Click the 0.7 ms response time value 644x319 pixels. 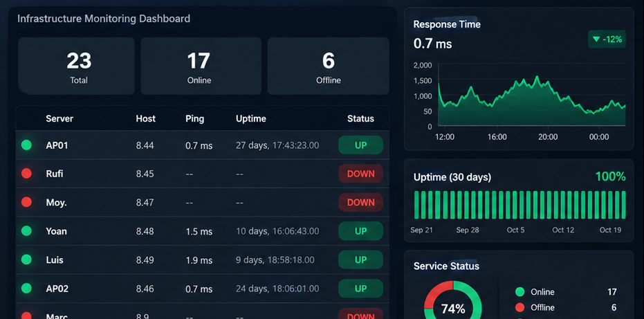click(432, 43)
